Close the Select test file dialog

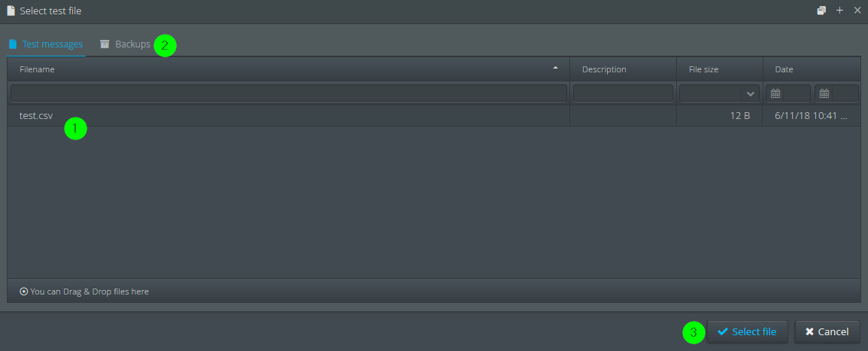[857, 11]
